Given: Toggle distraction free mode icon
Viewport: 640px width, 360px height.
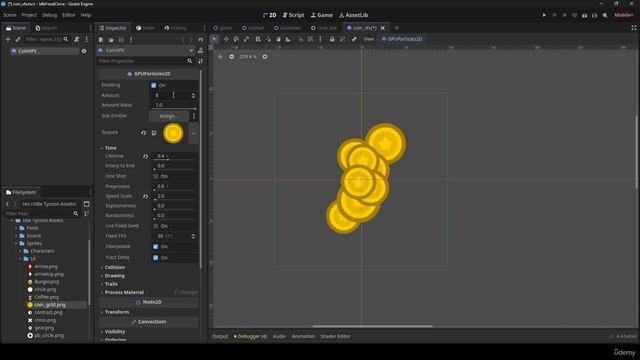Looking at the screenshot, I should tap(634, 28).
